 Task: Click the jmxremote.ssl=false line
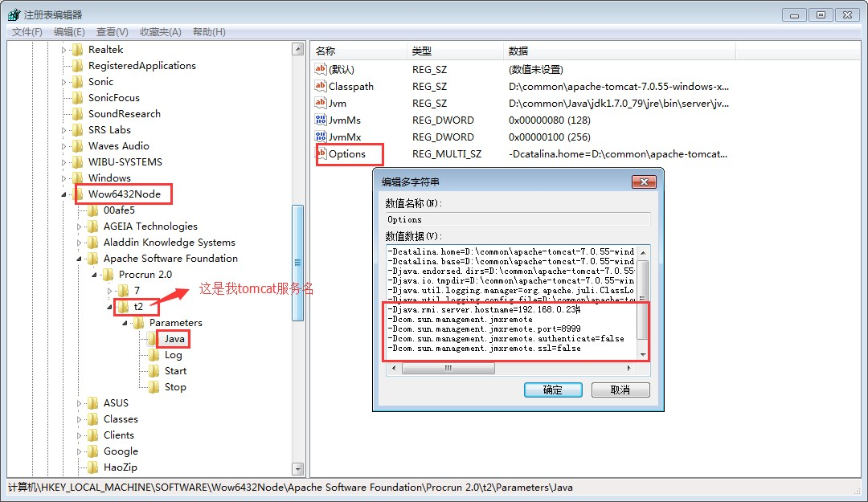click(x=485, y=348)
